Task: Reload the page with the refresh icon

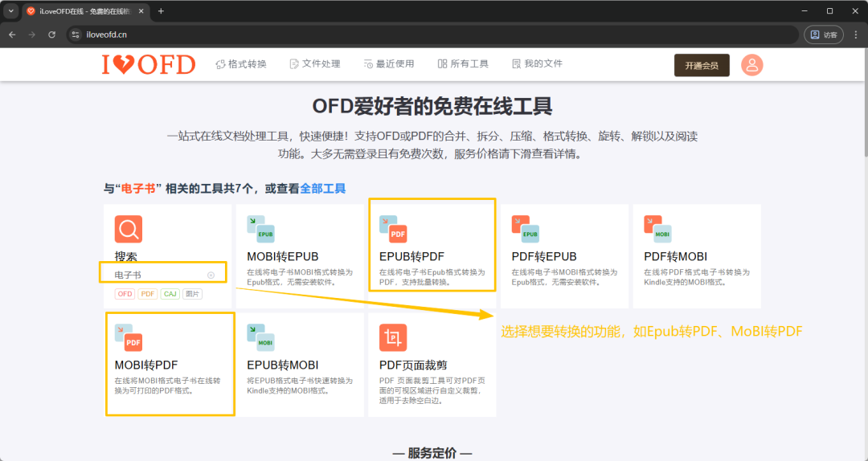Action: tap(51, 35)
